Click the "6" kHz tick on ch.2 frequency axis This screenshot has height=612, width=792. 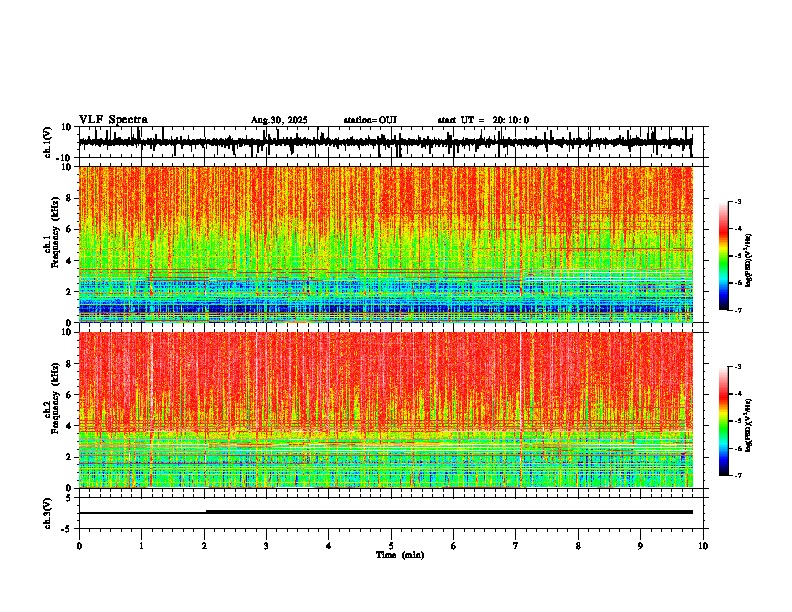[x=70, y=395]
